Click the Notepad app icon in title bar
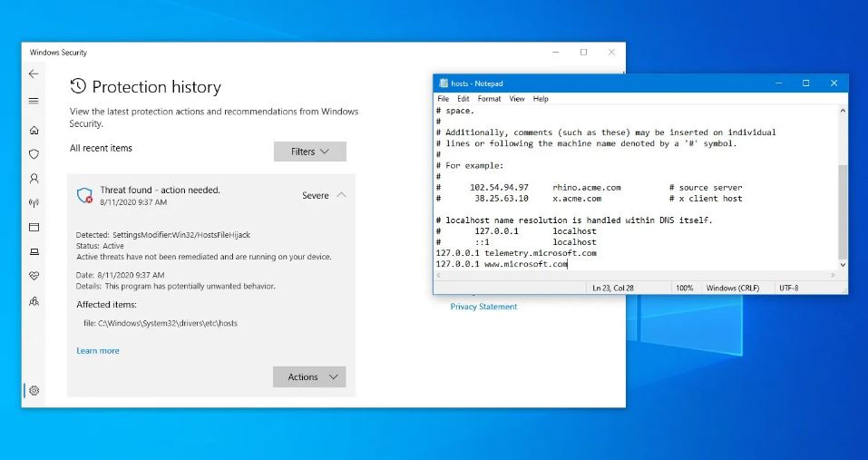This screenshot has width=868, height=460. pyautogui.click(x=443, y=83)
